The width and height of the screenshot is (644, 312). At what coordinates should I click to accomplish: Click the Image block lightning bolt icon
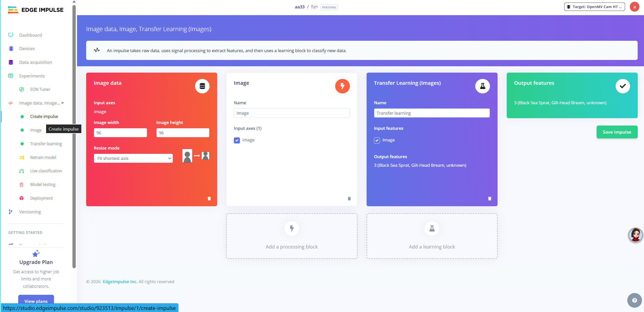click(342, 86)
